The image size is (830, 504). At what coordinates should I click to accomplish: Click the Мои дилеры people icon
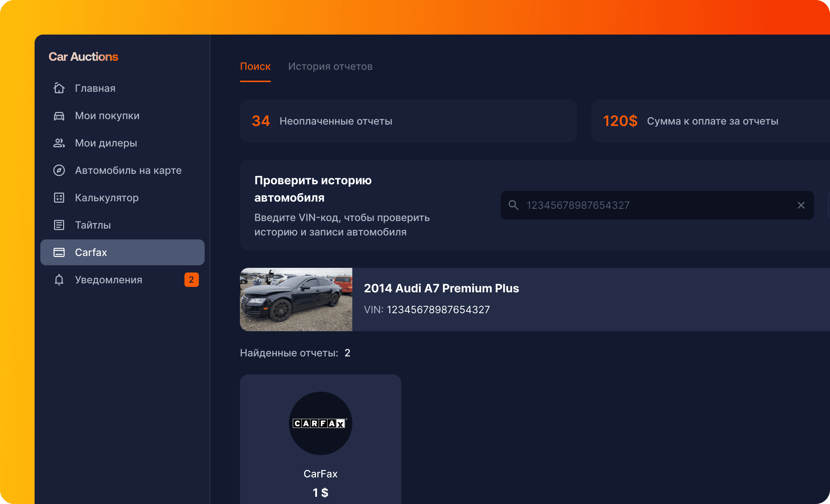(59, 143)
